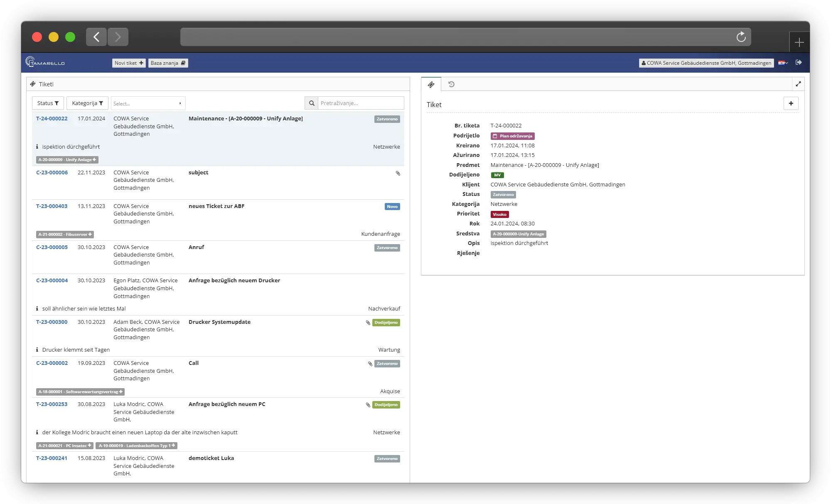Switch to the ticket detail tab icon
The image size is (831, 504).
tap(431, 84)
